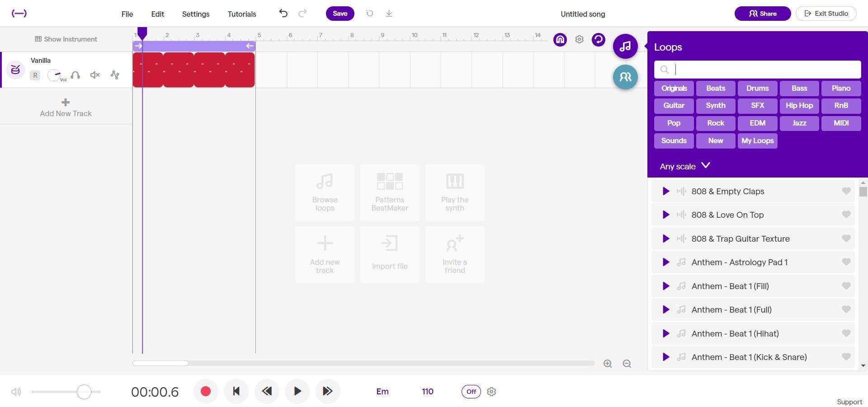Screen dimensions: 868x407
Task: Open the timeline settings gear
Action: (x=579, y=40)
